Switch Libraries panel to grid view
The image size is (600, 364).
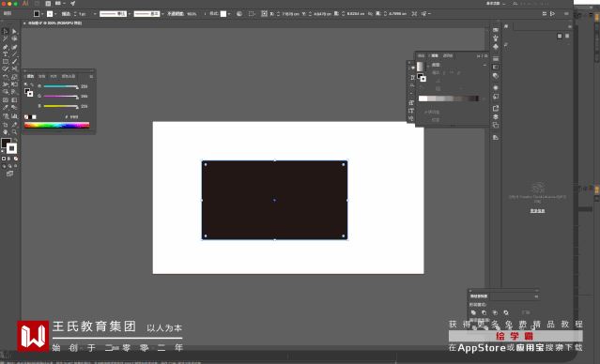[x=560, y=36]
